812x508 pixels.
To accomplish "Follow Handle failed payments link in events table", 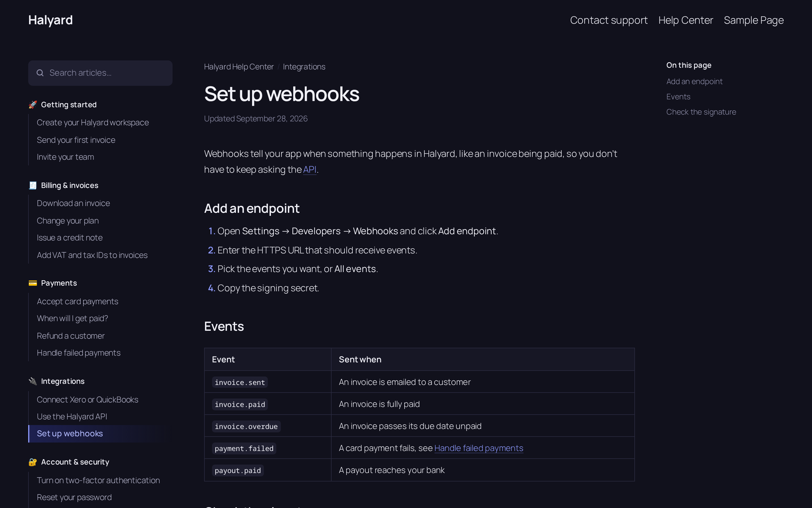I will point(478,448).
